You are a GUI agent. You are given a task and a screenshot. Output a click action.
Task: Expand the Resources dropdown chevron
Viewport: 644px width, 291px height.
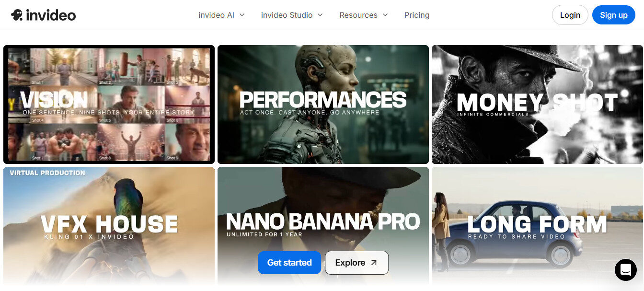(x=385, y=15)
